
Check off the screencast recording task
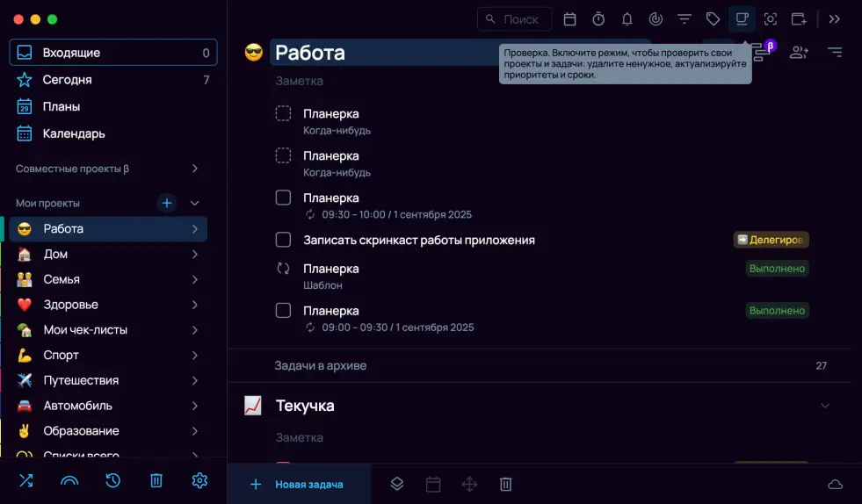pos(283,240)
